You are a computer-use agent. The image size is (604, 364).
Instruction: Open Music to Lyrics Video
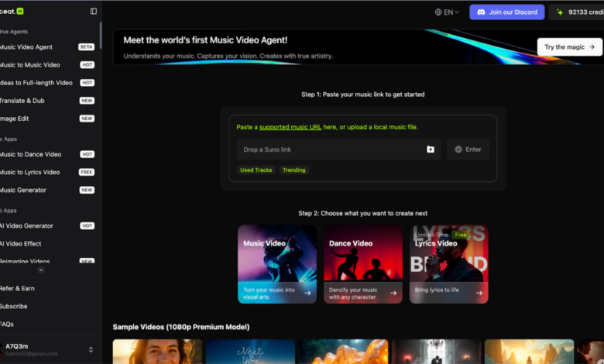point(47,172)
